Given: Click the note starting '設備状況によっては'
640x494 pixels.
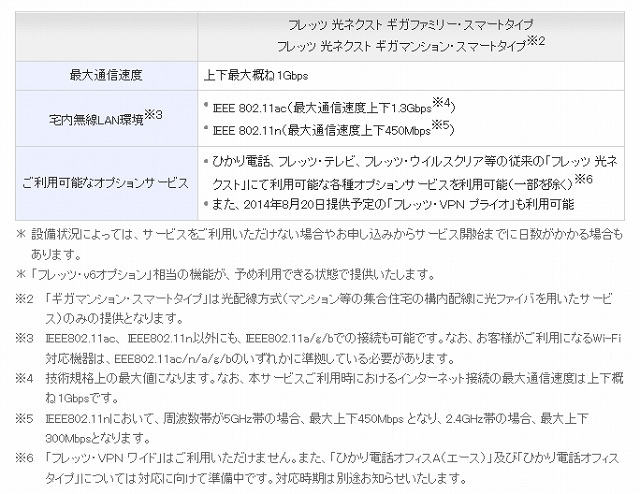Looking at the screenshot, I should click(x=320, y=244).
